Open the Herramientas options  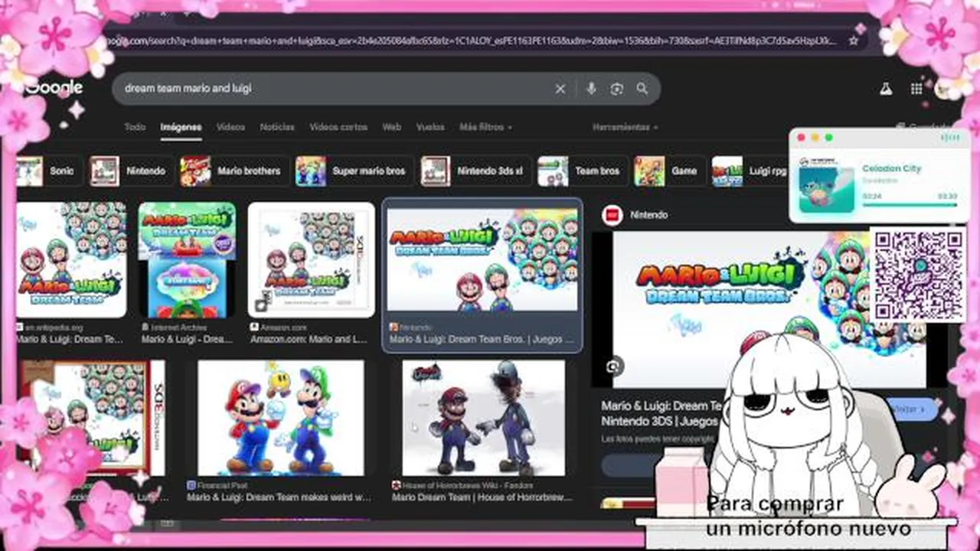[626, 127]
